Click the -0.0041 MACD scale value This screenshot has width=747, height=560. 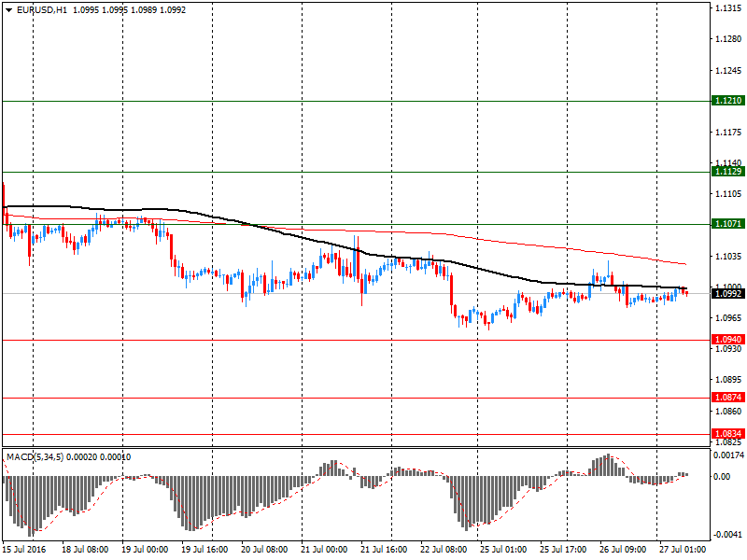729,534
